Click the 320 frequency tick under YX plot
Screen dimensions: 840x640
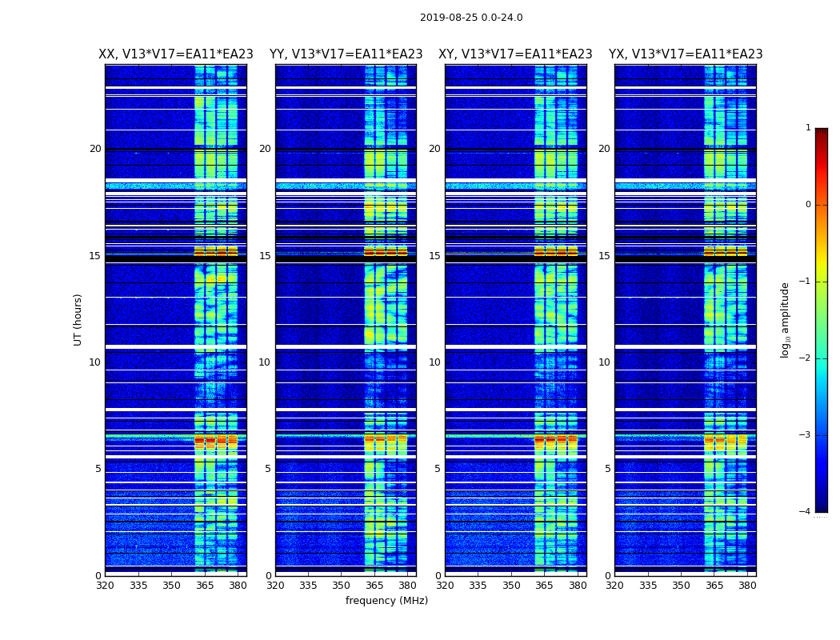(614, 586)
